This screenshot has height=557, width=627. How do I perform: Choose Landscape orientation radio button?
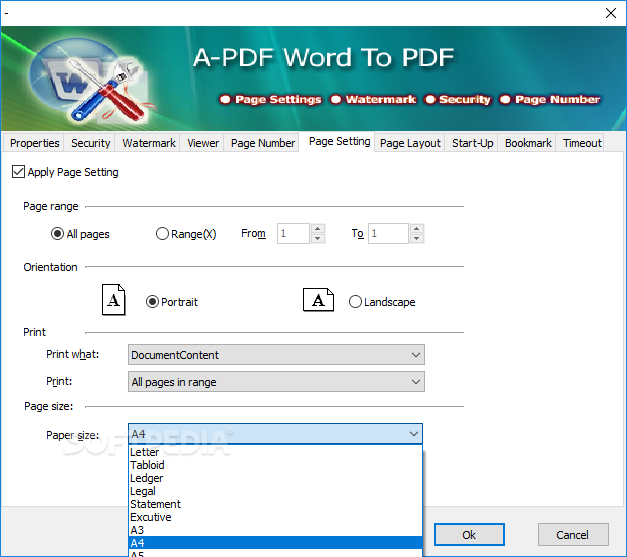coord(355,301)
